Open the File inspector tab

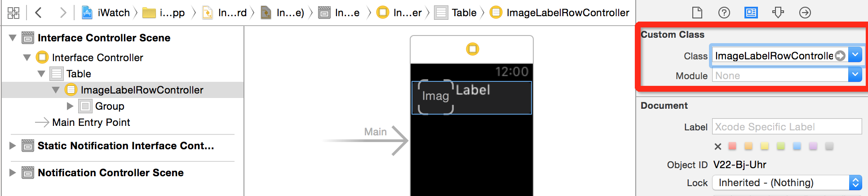pyautogui.click(x=697, y=13)
